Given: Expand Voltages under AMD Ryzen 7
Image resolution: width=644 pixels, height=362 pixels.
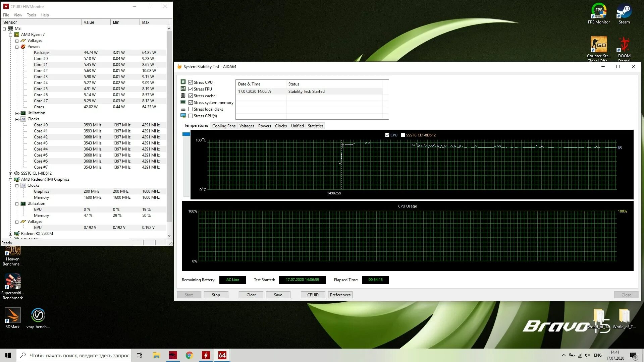Looking at the screenshot, I should point(17,41).
